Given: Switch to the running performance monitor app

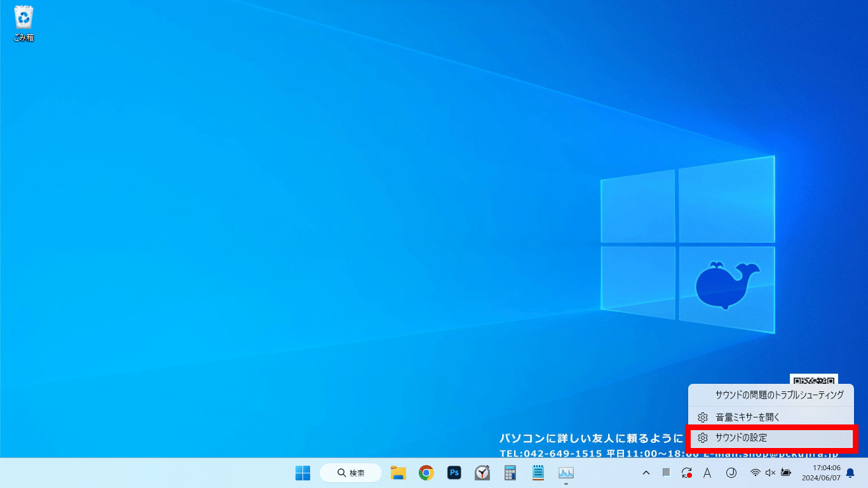Looking at the screenshot, I should pos(566,473).
